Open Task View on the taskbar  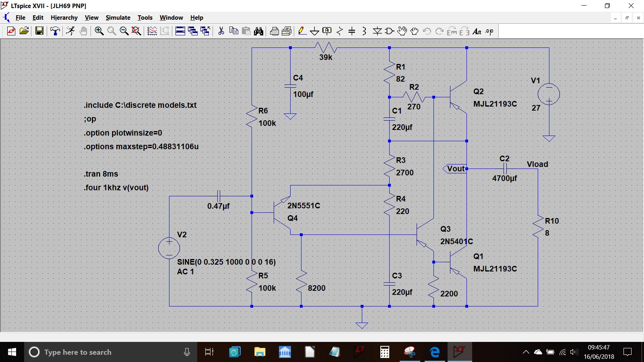(x=209, y=352)
